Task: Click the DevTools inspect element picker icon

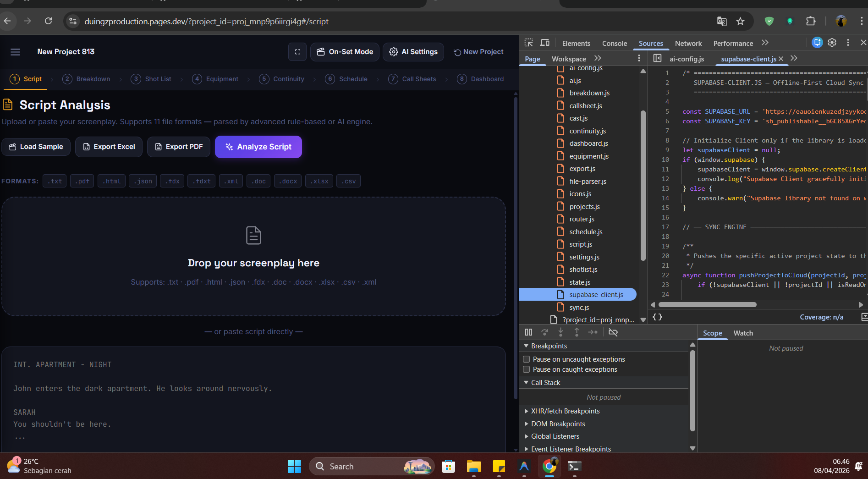Action: [x=528, y=43]
